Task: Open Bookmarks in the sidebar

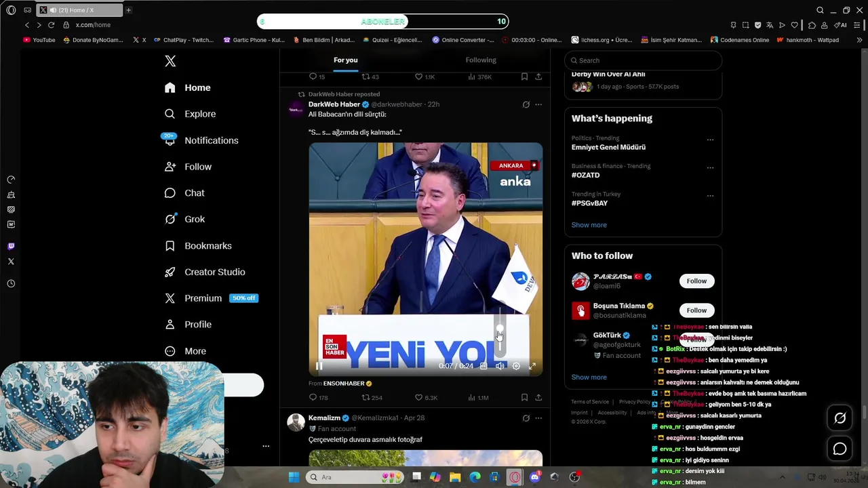Action: (198, 245)
